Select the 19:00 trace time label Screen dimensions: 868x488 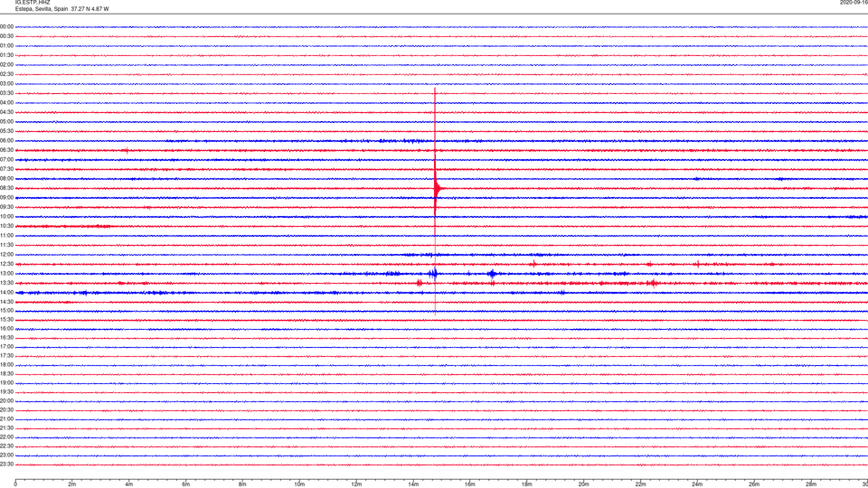click(x=6, y=383)
